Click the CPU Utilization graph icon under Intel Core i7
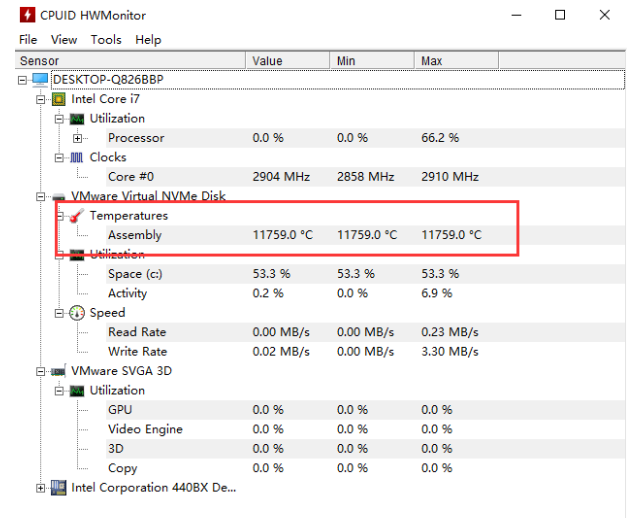 (77, 119)
